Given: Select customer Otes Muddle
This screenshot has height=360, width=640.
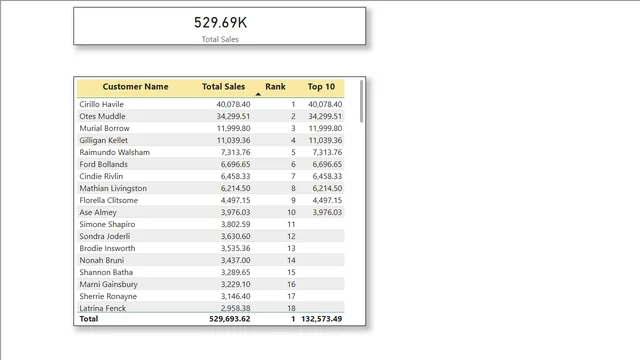Looking at the screenshot, I should 102,116.
